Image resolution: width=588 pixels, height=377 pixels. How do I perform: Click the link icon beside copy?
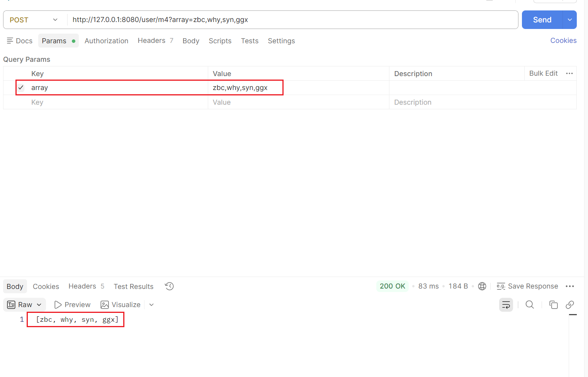570,305
